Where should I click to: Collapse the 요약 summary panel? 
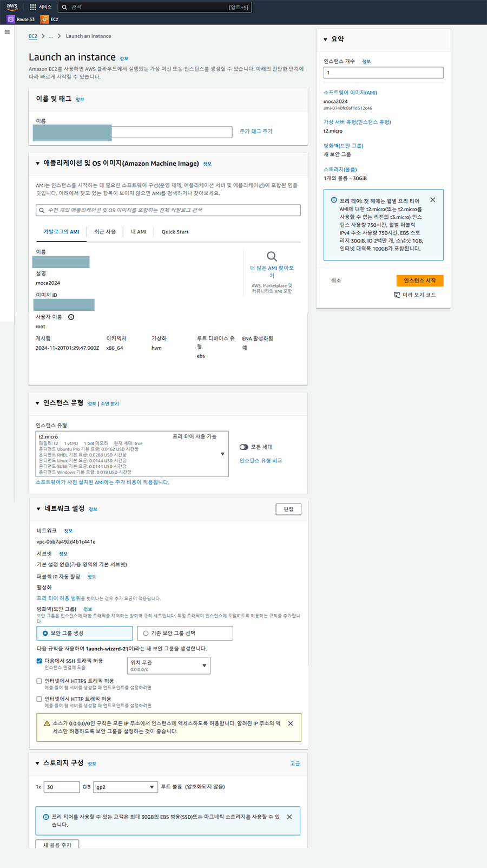tap(325, 40)
